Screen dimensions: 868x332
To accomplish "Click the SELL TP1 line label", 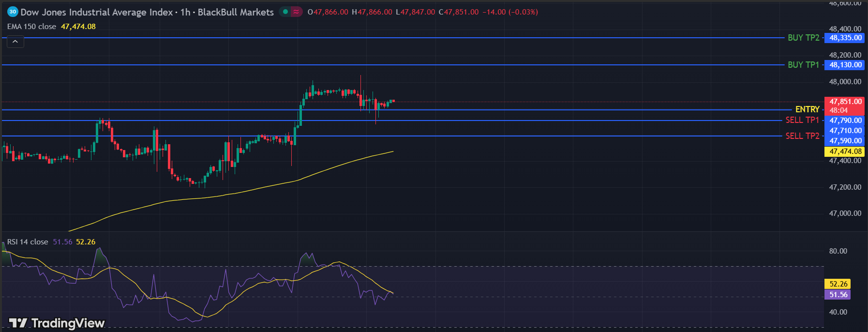I will click(x=802, y=120).
